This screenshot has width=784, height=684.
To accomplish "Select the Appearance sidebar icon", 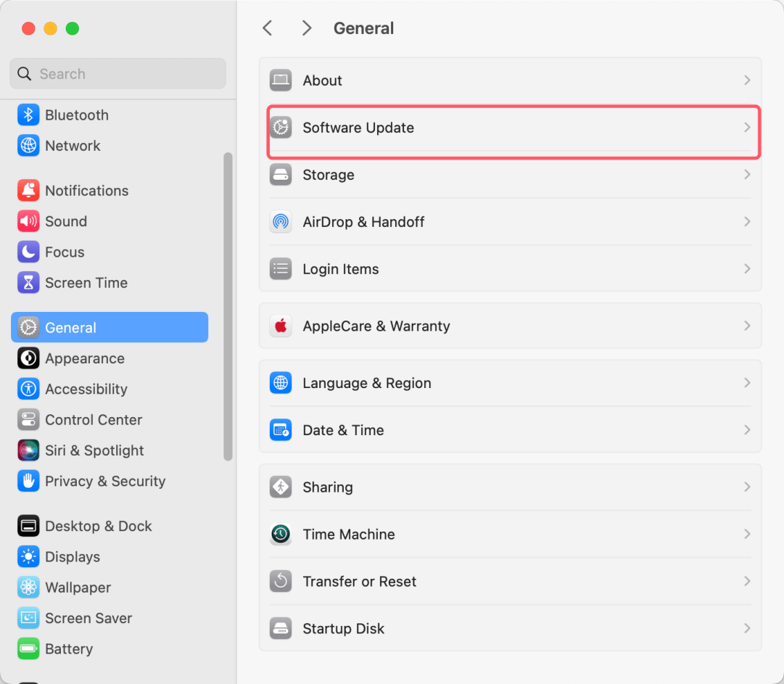I will click(28, 358).
